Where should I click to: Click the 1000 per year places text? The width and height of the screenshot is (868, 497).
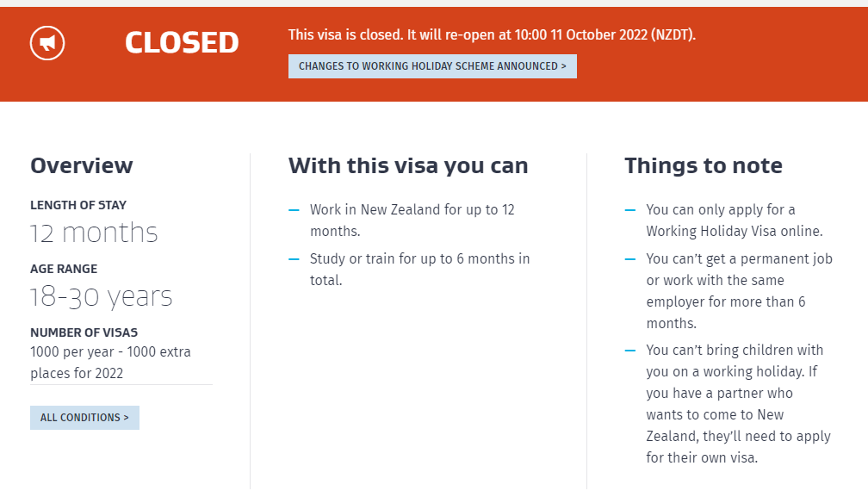pos(110,363)
